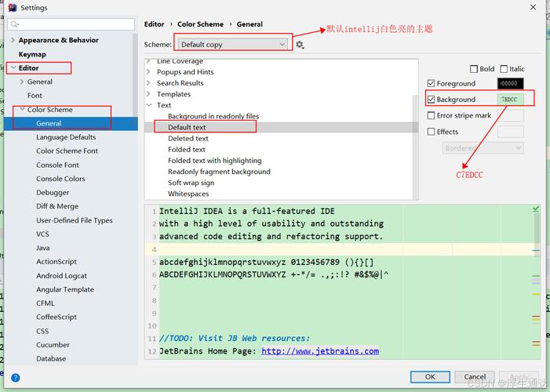Select Keymap in the settings tree
Viewport: 550px width, 392px height.
(32, 54)
